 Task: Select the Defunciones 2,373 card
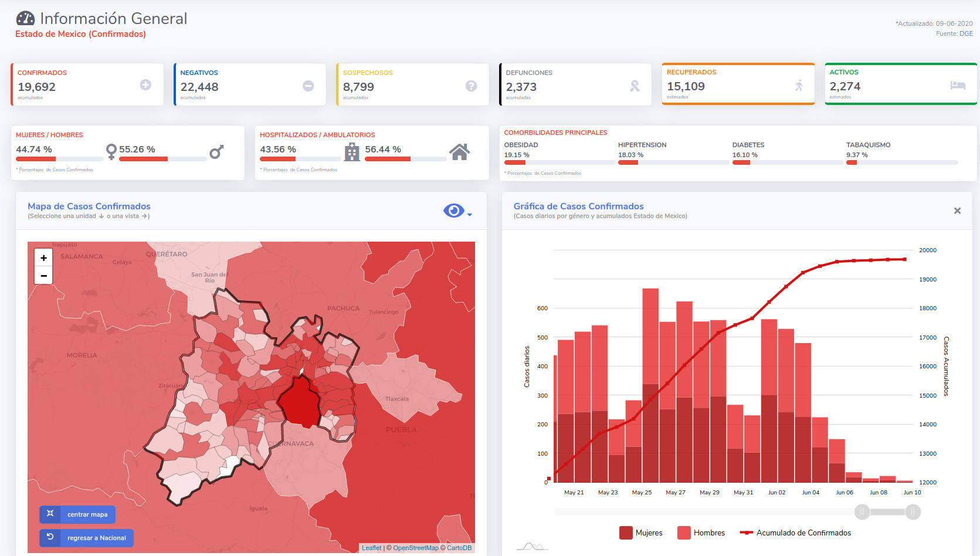(575, 84)
